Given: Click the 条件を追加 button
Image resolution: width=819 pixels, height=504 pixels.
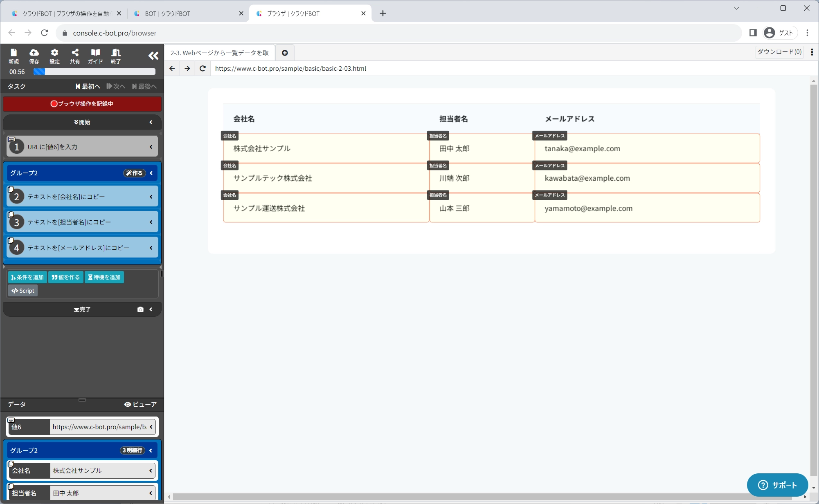Looking at the screenshot, I should click(27, 277).
